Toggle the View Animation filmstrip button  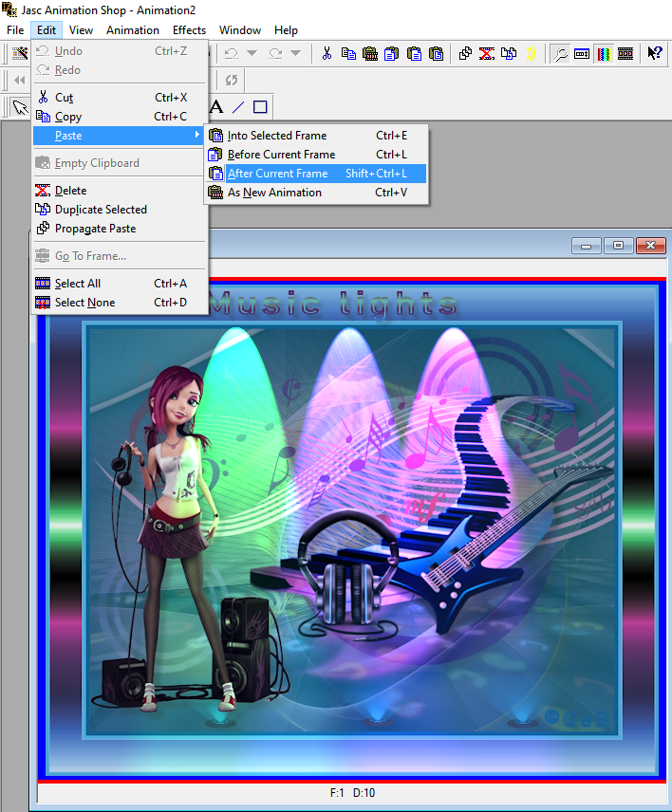625,54
